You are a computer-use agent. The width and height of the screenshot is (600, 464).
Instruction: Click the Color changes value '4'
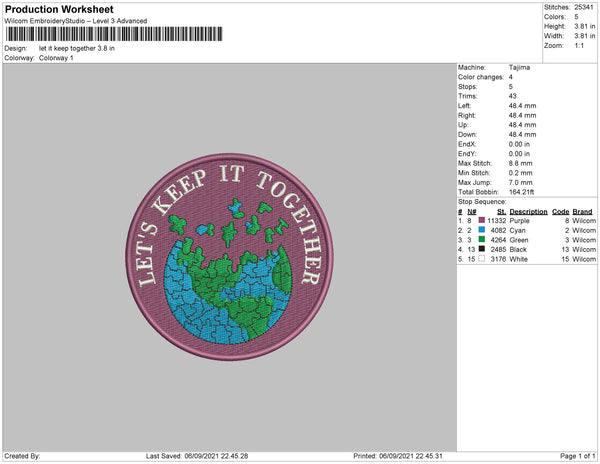(x=510, y=77)
